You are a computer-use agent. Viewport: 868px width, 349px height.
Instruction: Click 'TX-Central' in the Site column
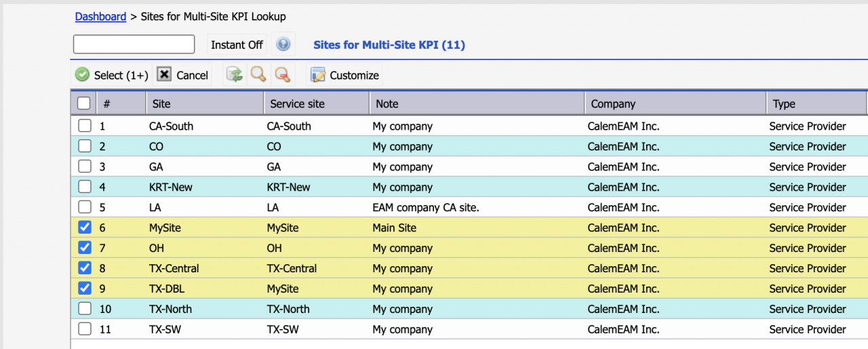[174, 268]
